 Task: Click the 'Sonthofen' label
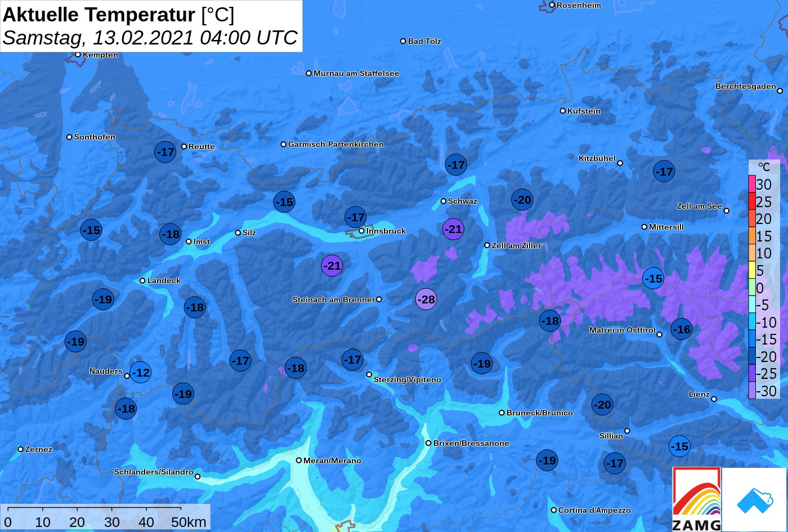point(95,137)
